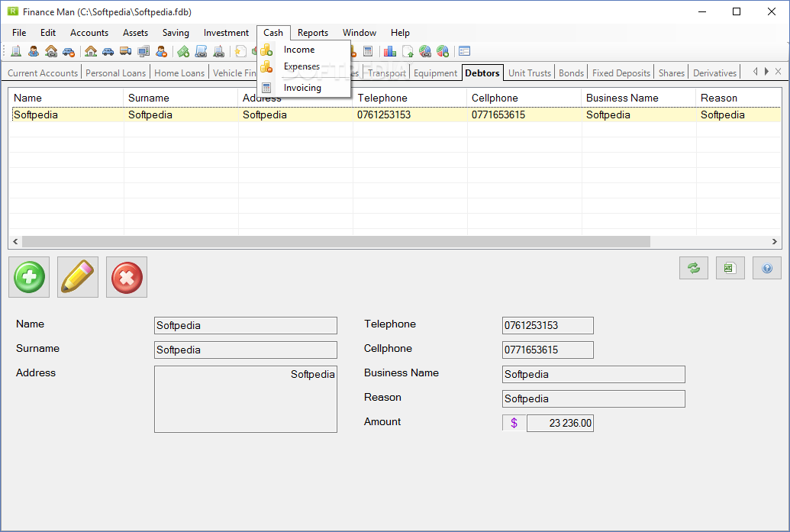Choose Expenses from the Cash menu

click(304, 66)
